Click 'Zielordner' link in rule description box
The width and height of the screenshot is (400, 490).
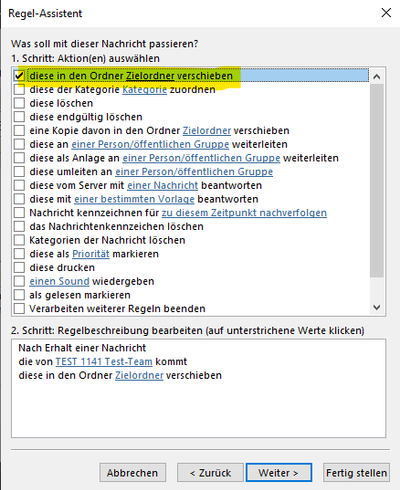pos(139,375)
